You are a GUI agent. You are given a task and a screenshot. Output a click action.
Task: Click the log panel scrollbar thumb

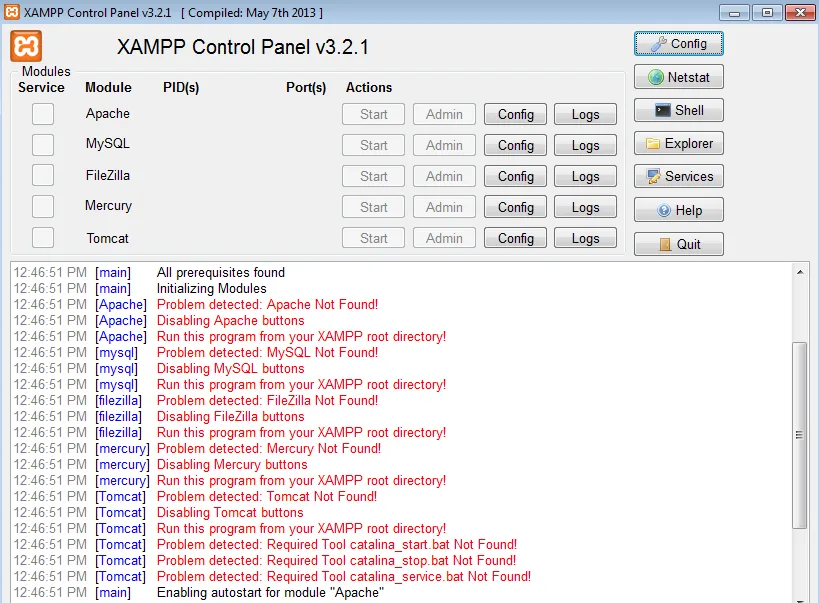800,435
